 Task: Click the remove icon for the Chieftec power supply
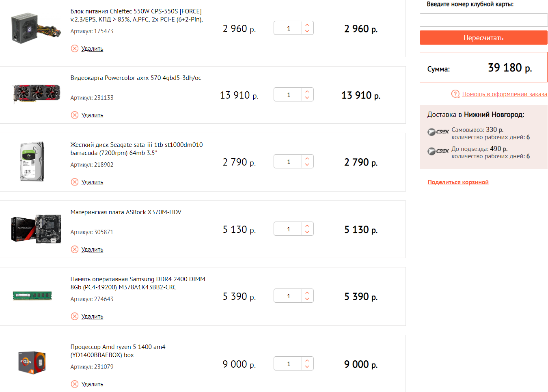click(75, 49)
